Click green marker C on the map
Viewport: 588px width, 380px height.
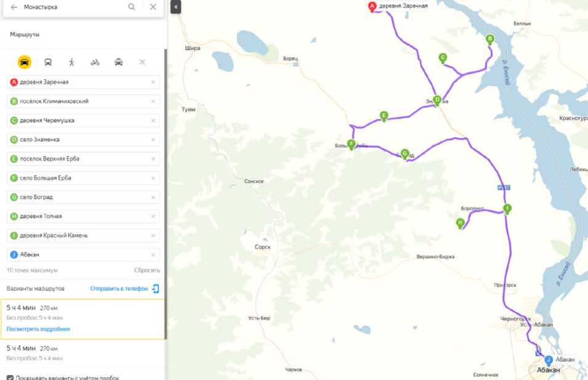pyautogui.click(x=443, y=59)
